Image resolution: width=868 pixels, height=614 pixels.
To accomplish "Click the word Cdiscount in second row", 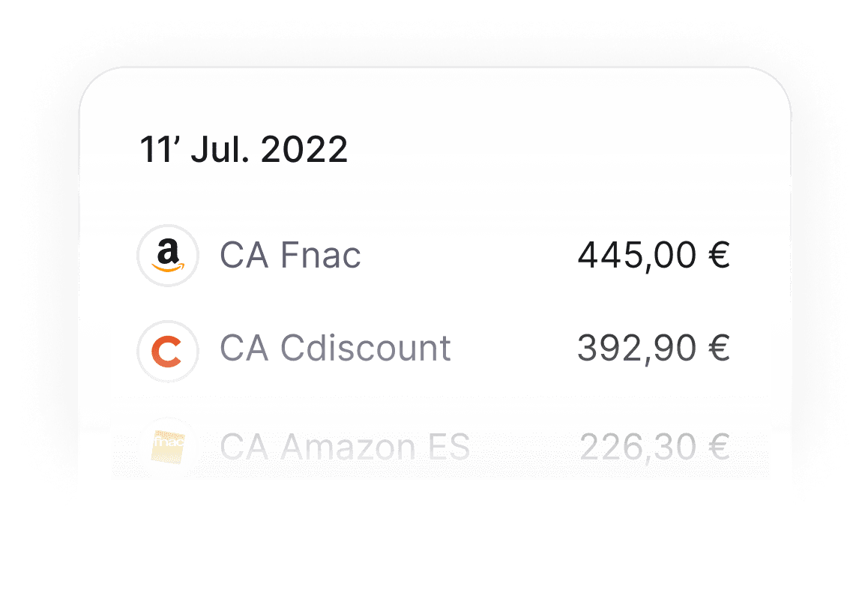I will [365, 349].
